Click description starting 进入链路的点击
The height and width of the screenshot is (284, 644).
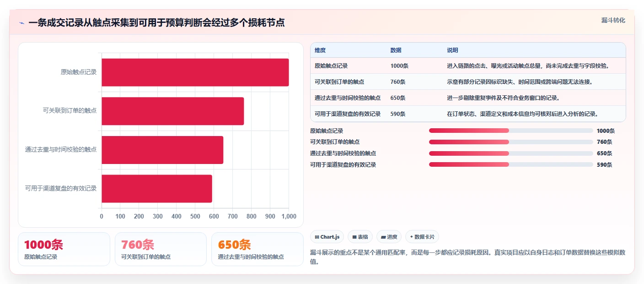click(528, 66)
